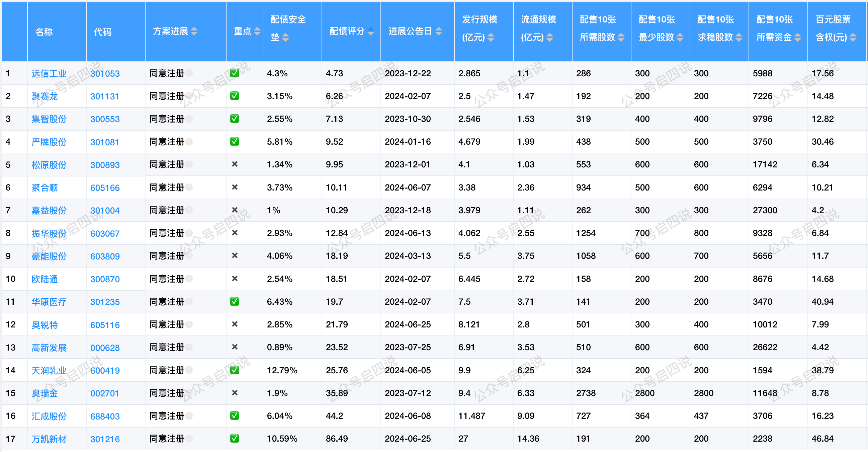Click 万凯新材 row's 2024-06-25 date cell

click(408, 439)
